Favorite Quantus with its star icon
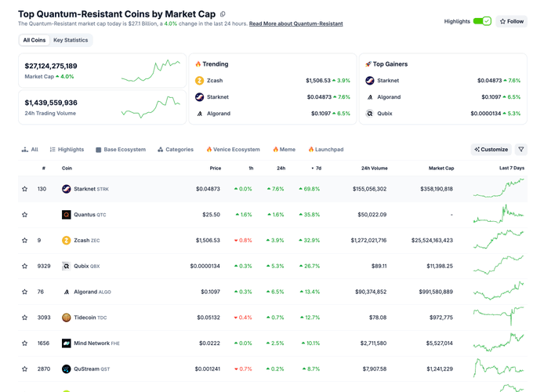The image size is (533, 392). coord(24,215)
